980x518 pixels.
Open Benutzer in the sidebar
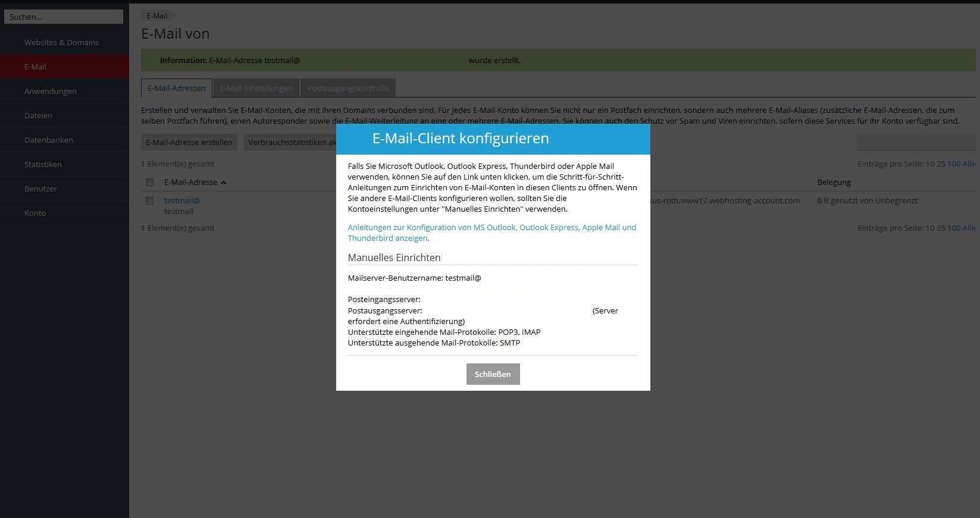point(64,189)
